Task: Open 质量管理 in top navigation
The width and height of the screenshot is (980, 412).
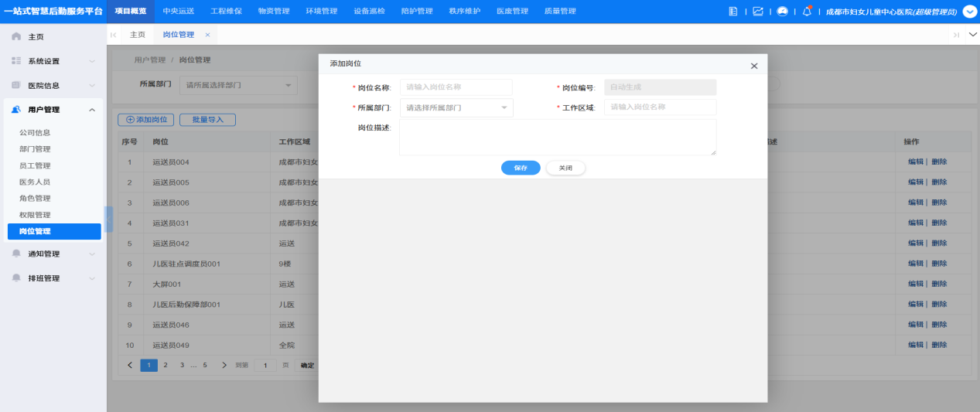Action: point(560,12)
